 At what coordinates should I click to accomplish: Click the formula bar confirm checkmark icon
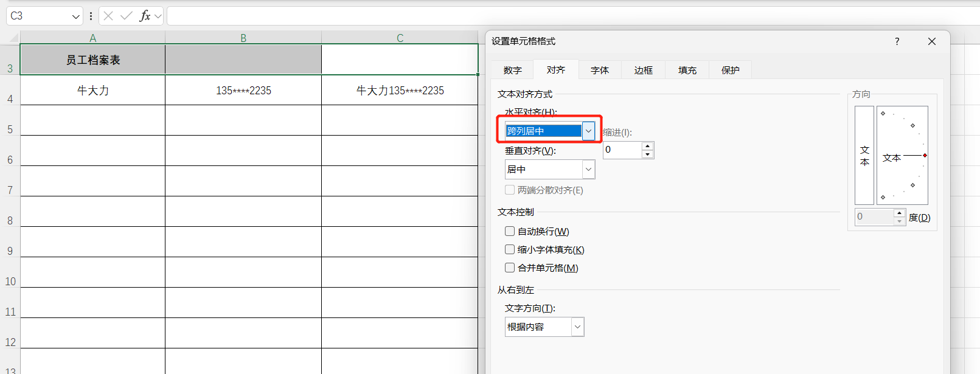127,16
